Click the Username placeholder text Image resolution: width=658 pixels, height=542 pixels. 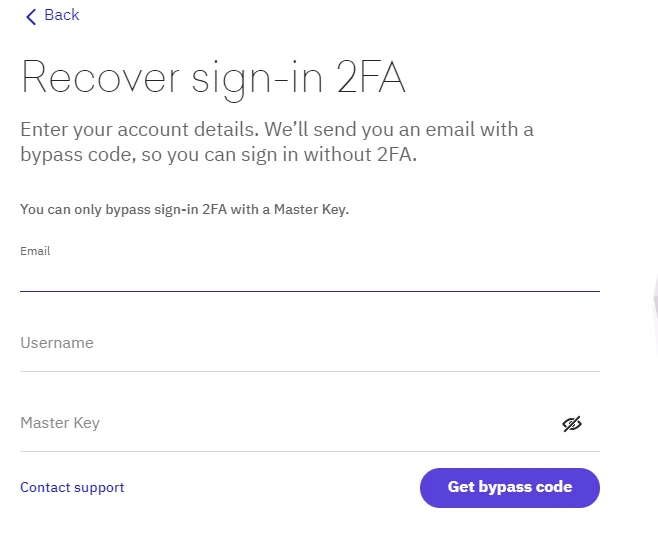[x=57, y=343]
